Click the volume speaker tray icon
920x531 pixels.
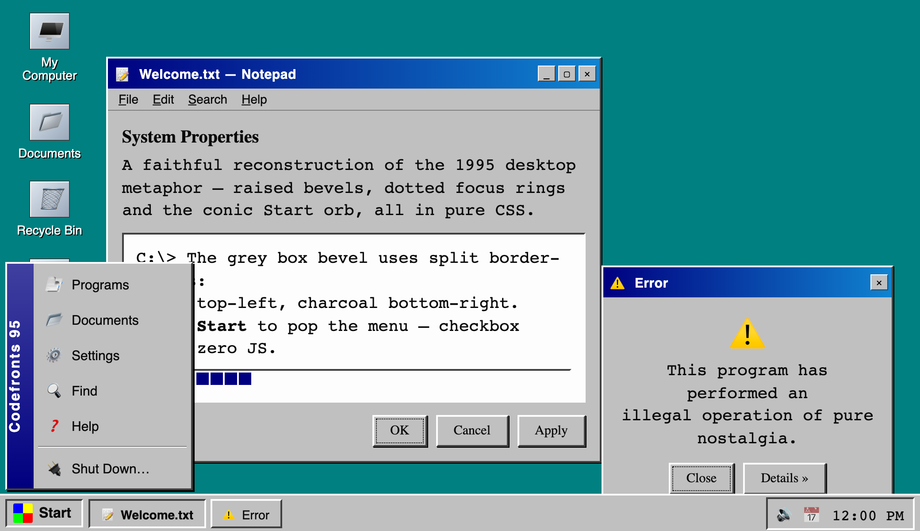(783, 515)
